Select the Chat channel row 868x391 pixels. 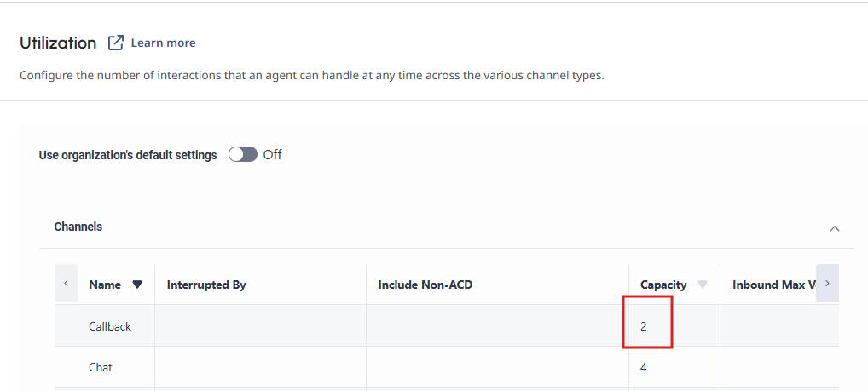pos(447,367)
